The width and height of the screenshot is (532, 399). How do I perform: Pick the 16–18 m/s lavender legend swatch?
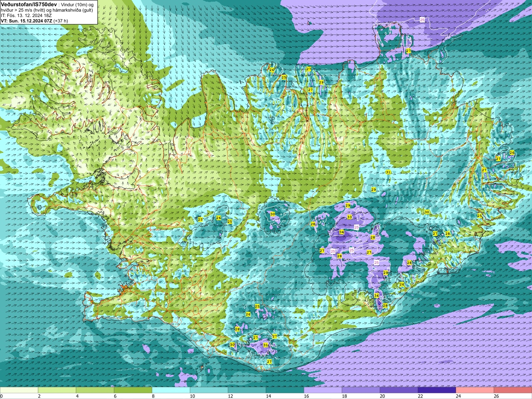pos(323,390)
